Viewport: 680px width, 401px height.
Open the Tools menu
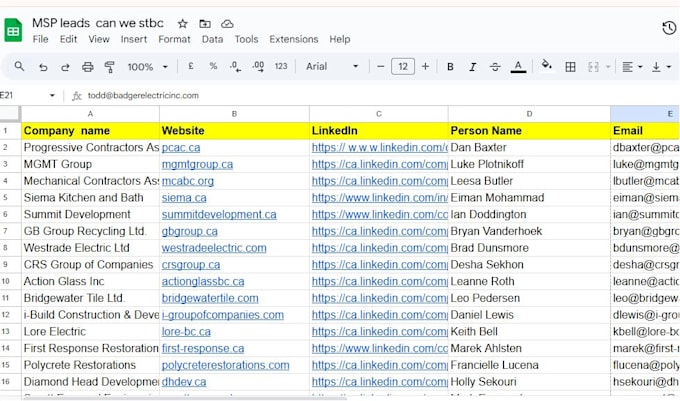[x=246, y=39]
